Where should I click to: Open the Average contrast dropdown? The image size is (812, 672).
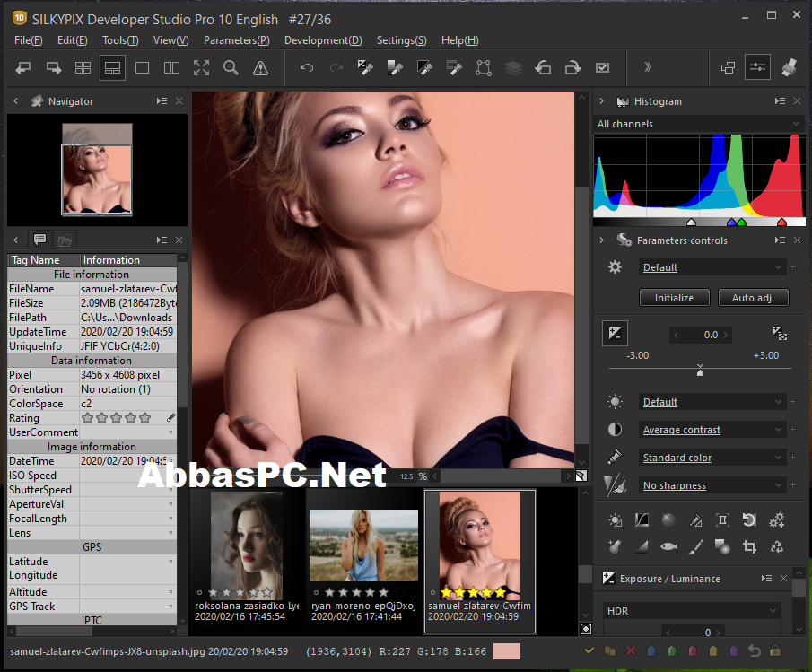pos(712,430)
